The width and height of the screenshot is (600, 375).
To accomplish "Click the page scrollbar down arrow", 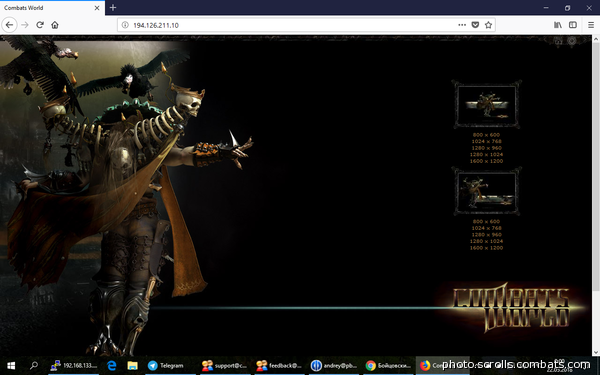I will tap(596, 352).
